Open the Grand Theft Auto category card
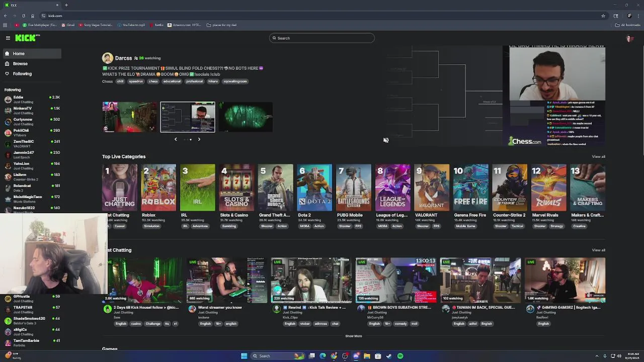 pos(276,187)
